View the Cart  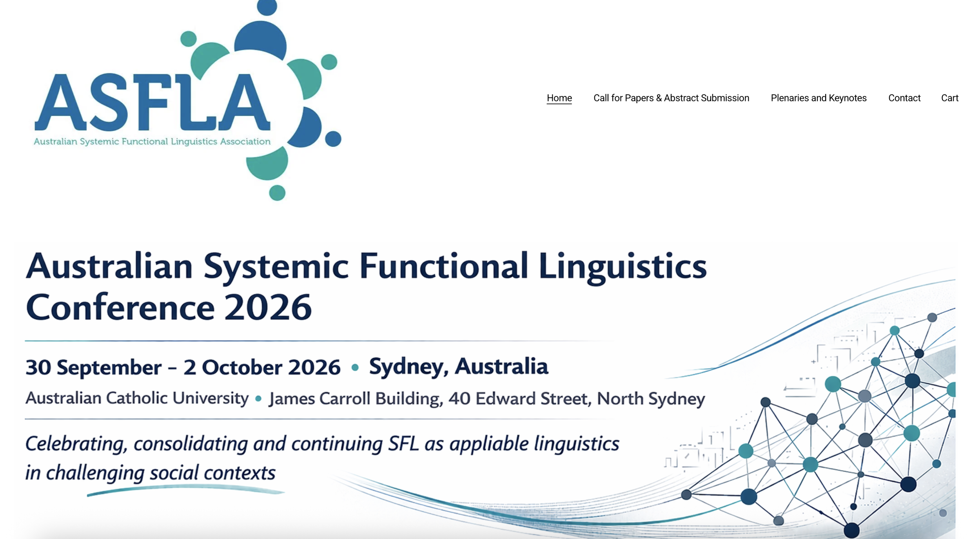pyautogui.click(x=949, y=98)
